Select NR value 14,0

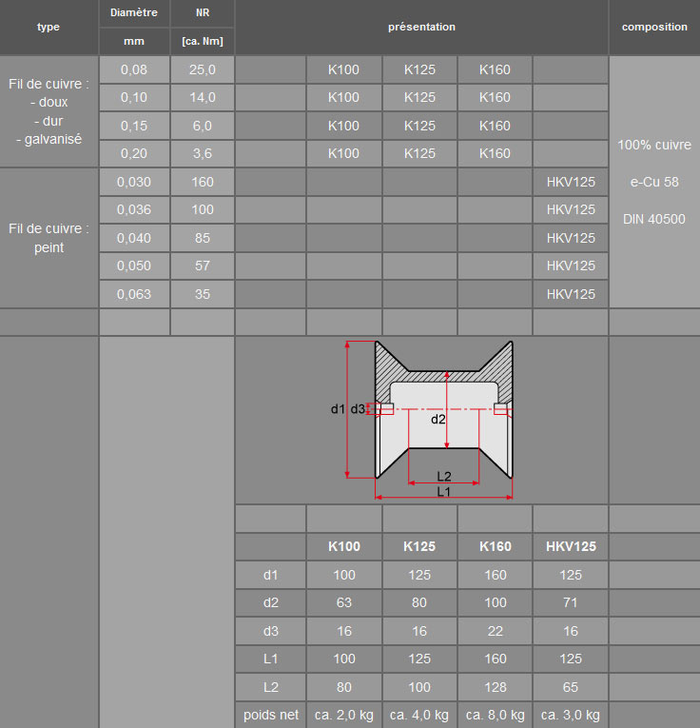(x=203, y=97)
